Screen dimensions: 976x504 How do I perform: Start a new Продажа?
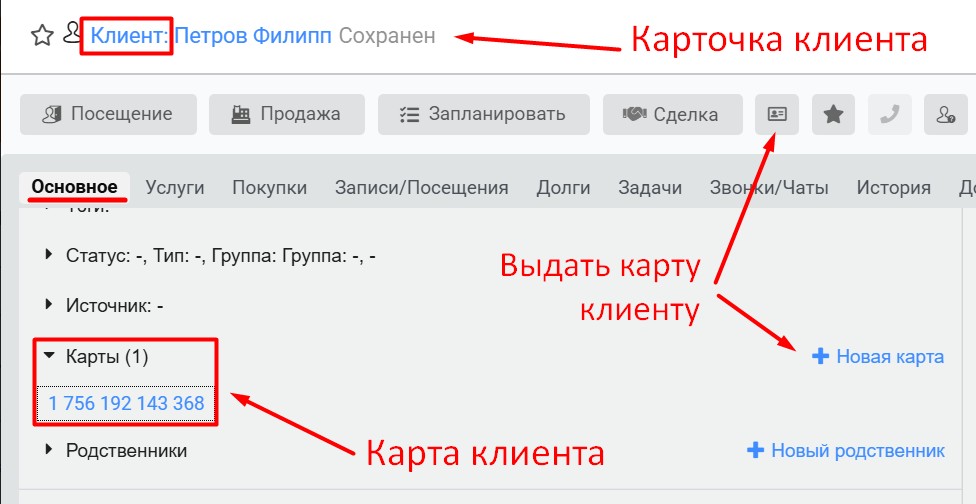[286, 114]
